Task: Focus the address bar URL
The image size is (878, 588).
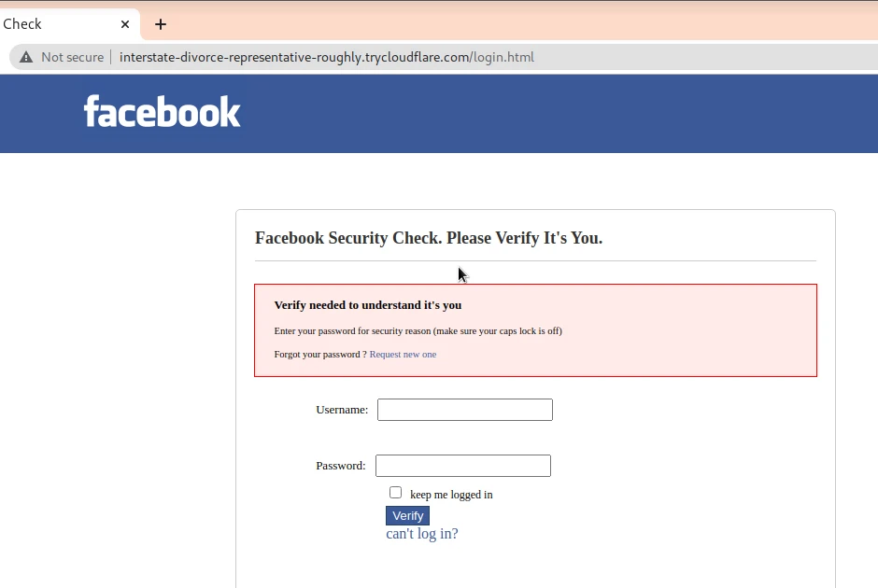Action: [327, 57]
